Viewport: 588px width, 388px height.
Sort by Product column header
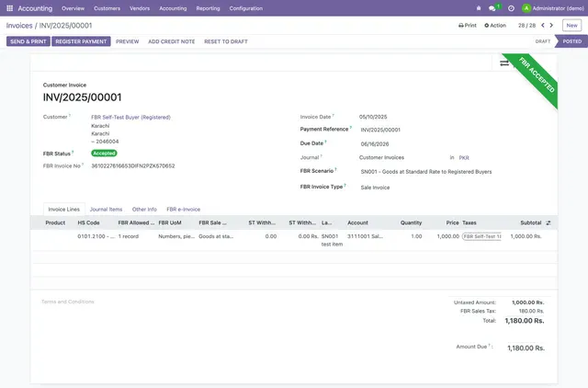[55, 223]
